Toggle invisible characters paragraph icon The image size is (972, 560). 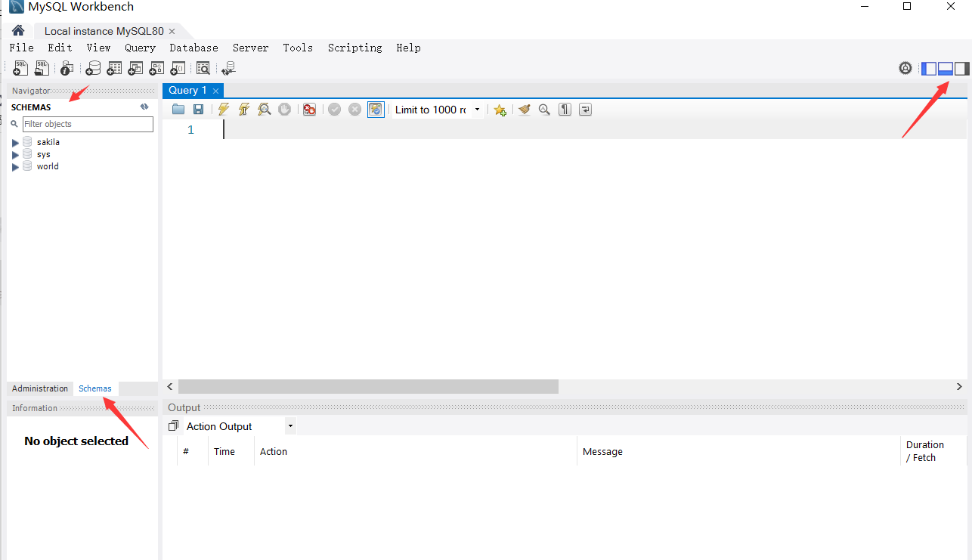coord(565,110)
